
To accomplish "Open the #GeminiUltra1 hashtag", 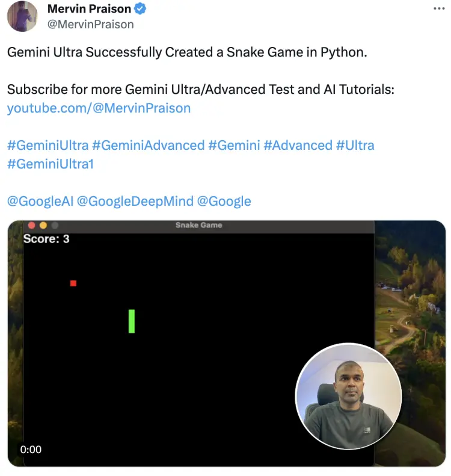I will [51, 164].
